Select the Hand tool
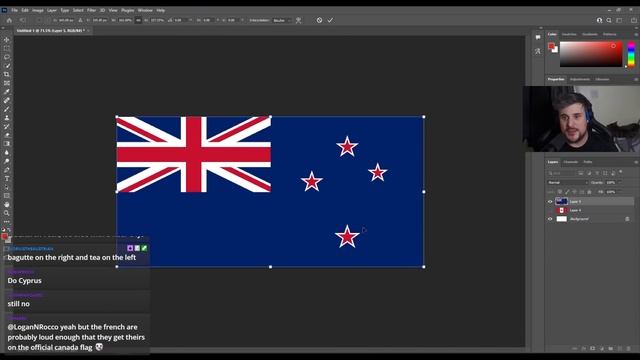This screenshot has height=360, width=640. 7,204
